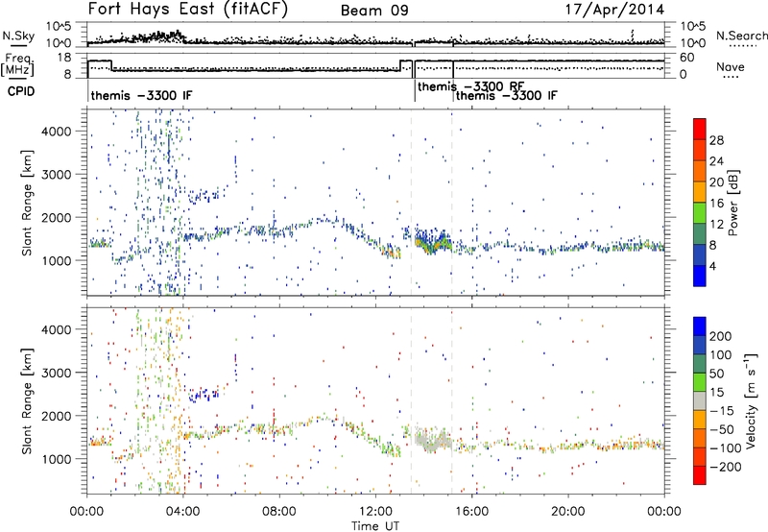Click the "N.Sky" legend label
768x532 pixels.
[18, 36]
